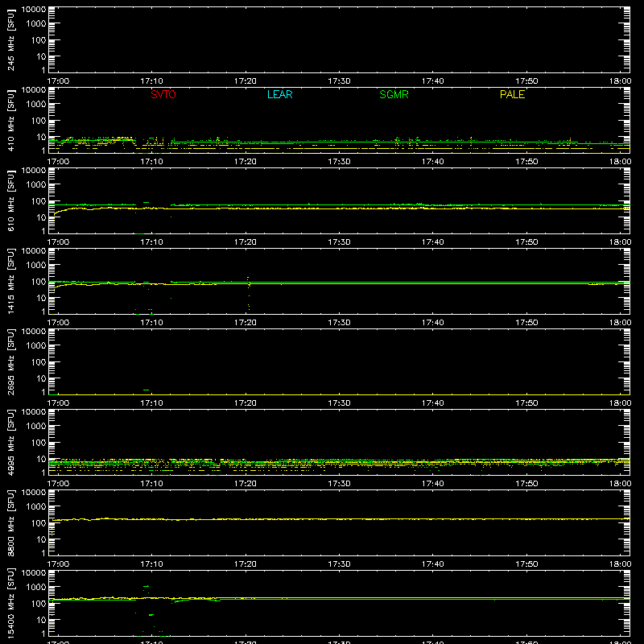Click 17:10 label under the 410 MHz plot
Image resolution: width=644 pixels, height=644 pixels.
(151, 162)
